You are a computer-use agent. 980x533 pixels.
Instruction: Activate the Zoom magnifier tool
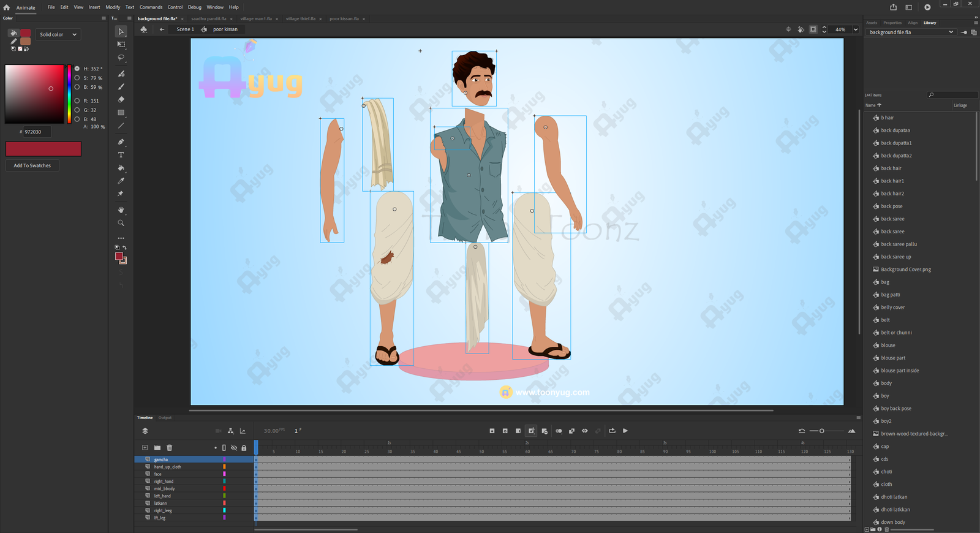pyautogui.click(x=121, y=223)
